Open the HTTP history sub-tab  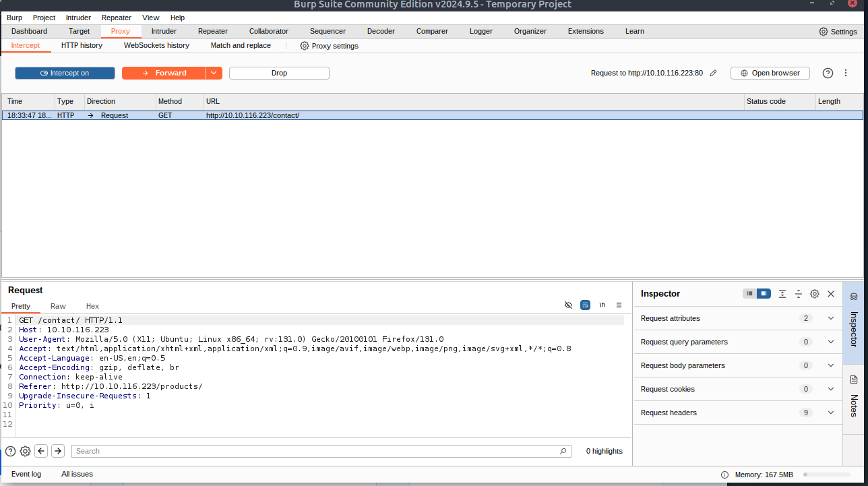click(82, 45)
